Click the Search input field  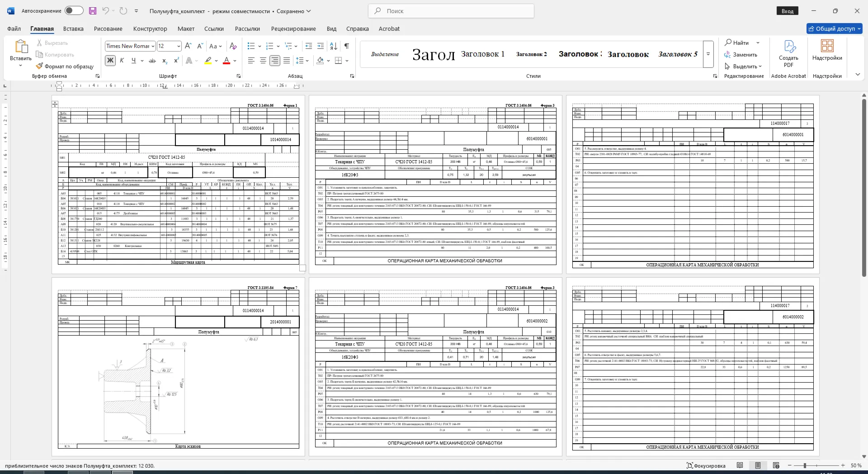[x=451, y=11]
